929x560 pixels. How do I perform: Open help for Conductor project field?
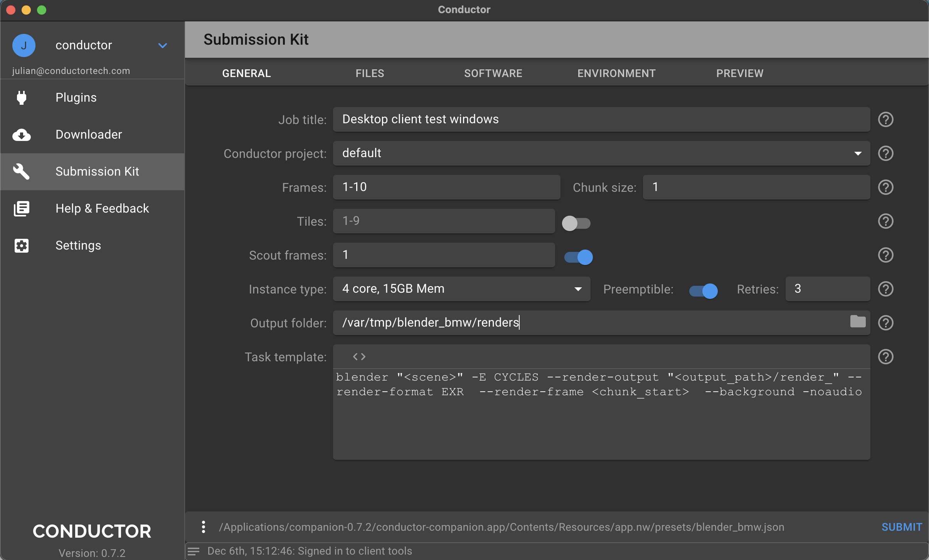click(x=886, y=153)
